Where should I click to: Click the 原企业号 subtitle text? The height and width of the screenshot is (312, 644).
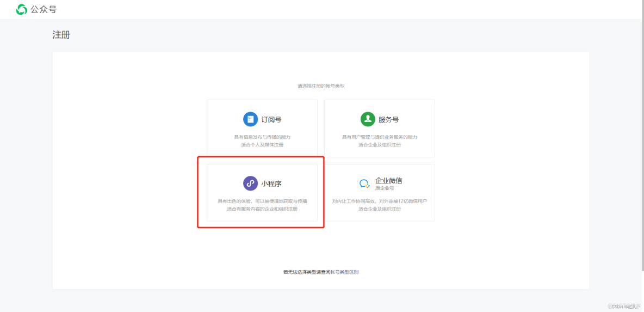pos(385,188)
